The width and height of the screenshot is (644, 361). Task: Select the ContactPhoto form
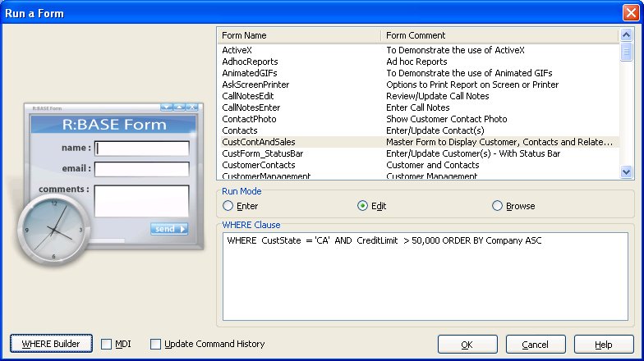[x=247, y=119]
